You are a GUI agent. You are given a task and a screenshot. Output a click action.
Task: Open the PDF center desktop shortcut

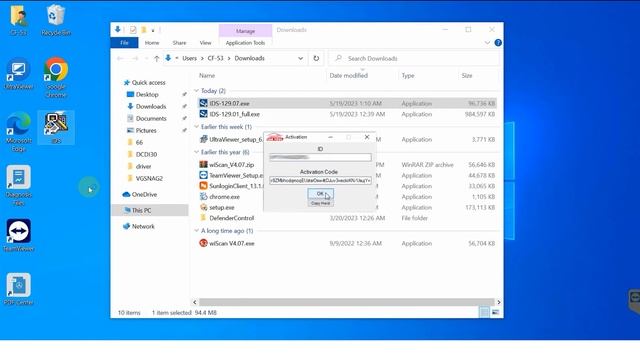click(x=18, y=289)
